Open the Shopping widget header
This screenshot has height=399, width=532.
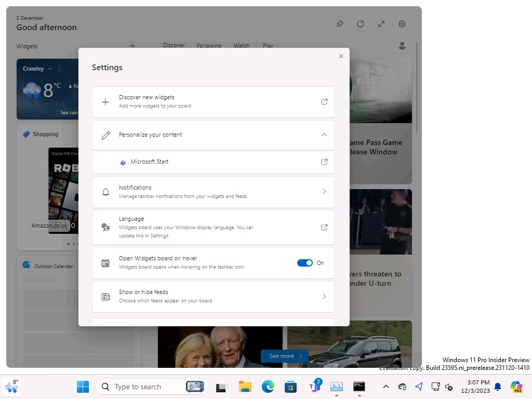click(x=41, y=134)
